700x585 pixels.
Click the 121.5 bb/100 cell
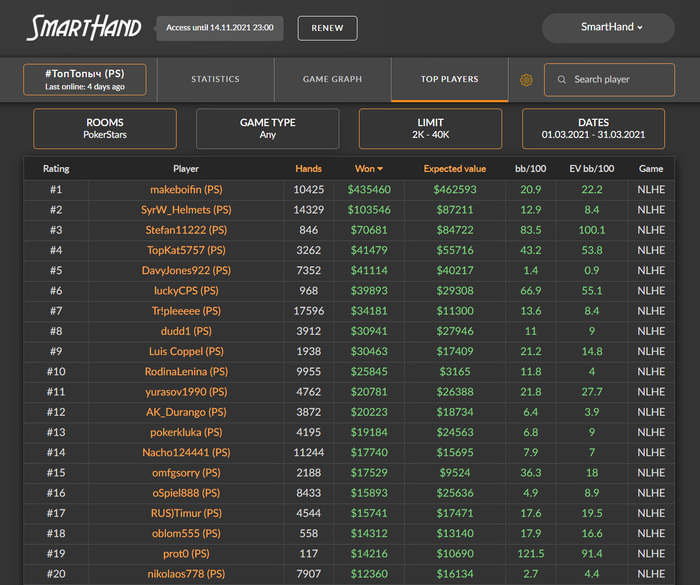point(530,554)
